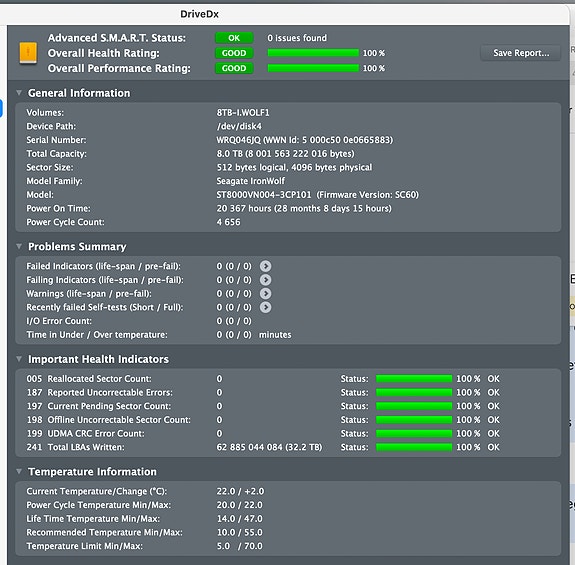The image size is (575, 565).
Task: Click the yellow drive warning icon
Action: point(28,53)
